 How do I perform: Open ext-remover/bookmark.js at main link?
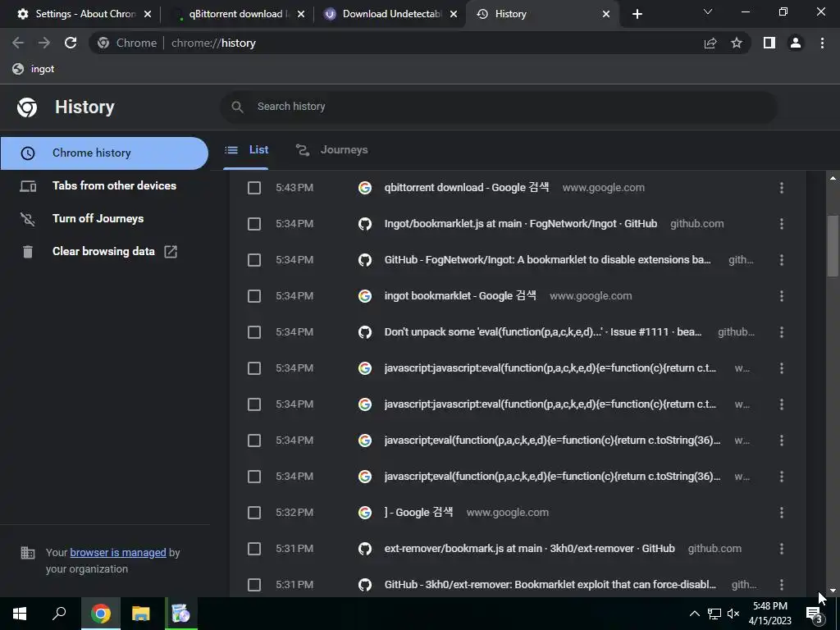tap(529, 549)
